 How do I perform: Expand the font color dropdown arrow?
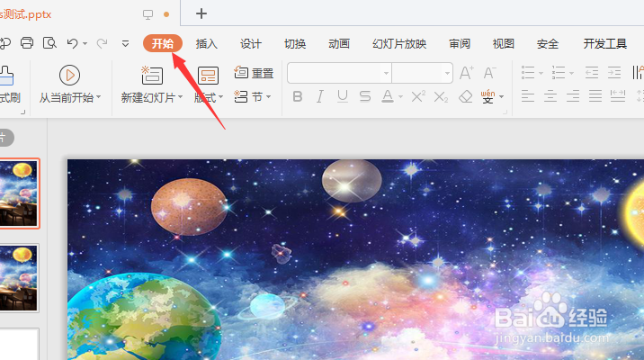coord(400,97)
